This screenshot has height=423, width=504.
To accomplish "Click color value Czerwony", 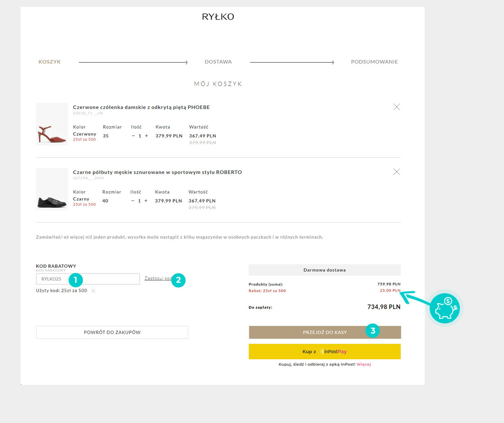I will coord(85,134).
